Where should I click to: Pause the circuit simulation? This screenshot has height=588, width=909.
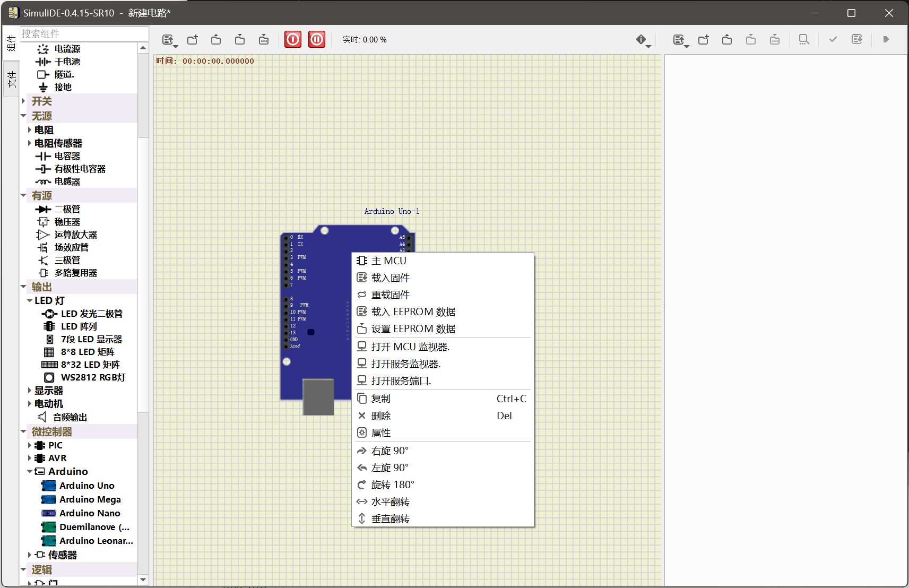click(x=317, y=39)
